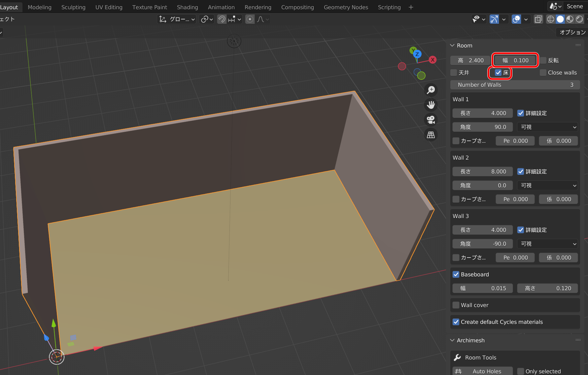Collapse the Room panel

click(x=452, y=46)
